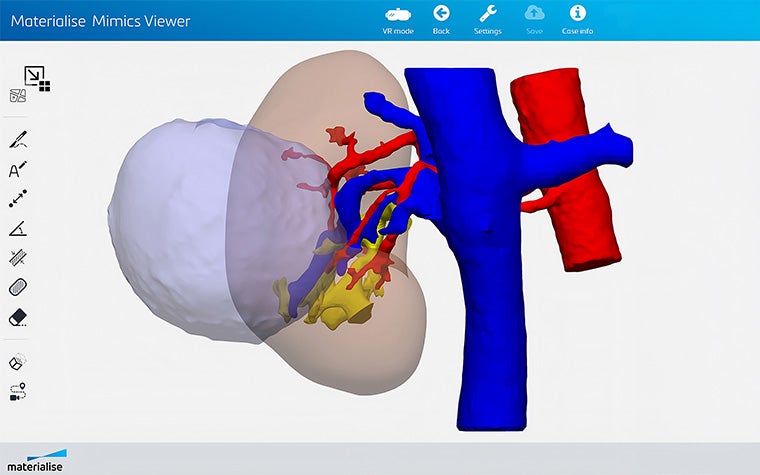This screenshot has width=760, height=475.
Task: Select the distance measurement tool
Action: tap(18, 199)
